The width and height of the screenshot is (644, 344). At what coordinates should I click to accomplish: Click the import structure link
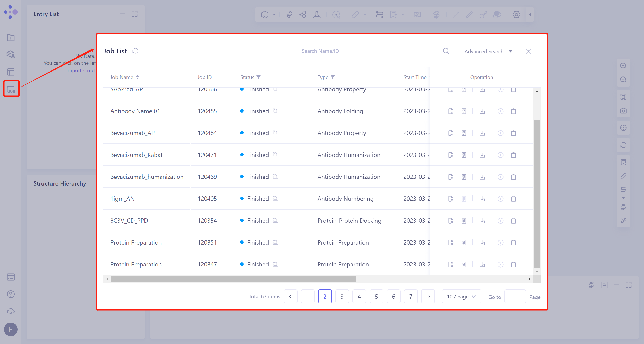tap(82, 70)
